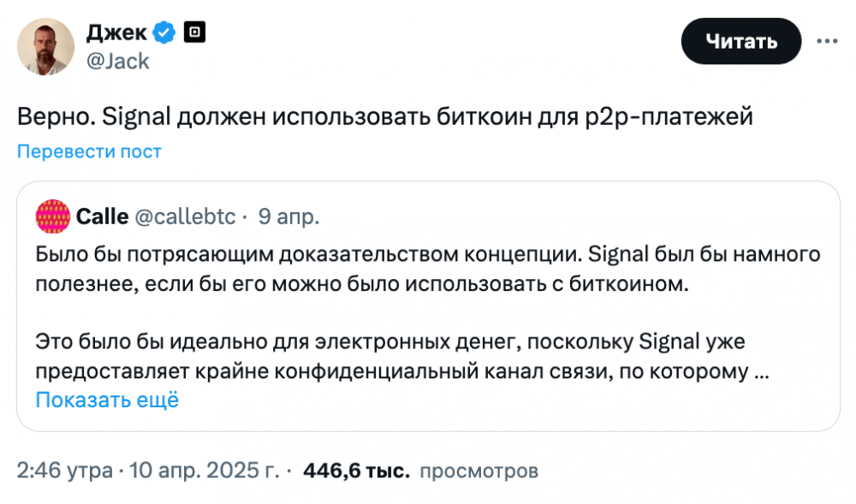Click main tweet text about Signal

pyautogui.click(x=385, y=116)
